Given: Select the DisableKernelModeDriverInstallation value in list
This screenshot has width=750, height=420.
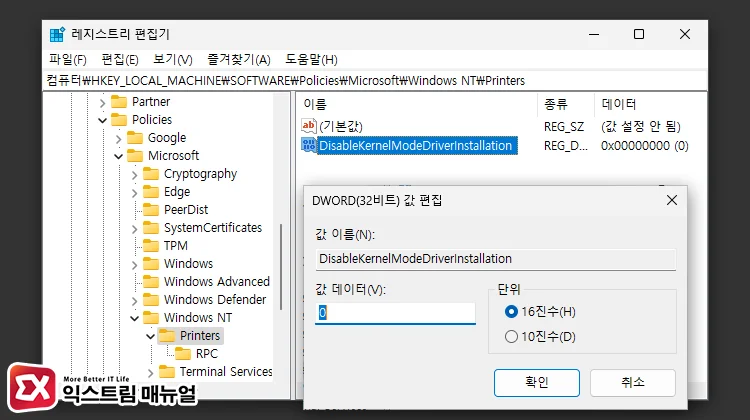Looking at the screenshot, I should tap(415, 145).
